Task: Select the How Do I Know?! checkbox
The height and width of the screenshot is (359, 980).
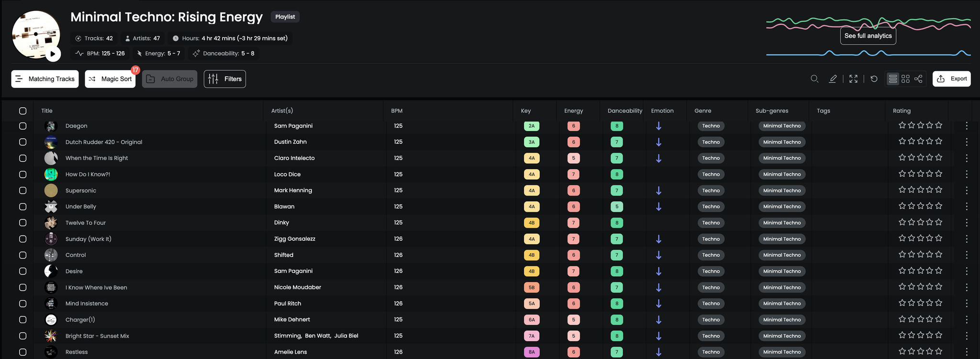Action: 22,174
